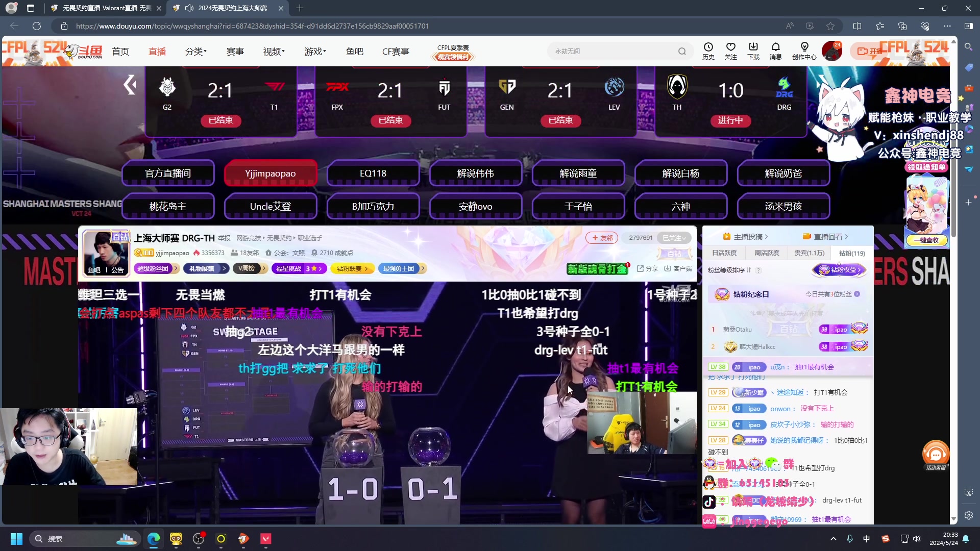Expand 直播回看 replay chevron

(846, 237)
